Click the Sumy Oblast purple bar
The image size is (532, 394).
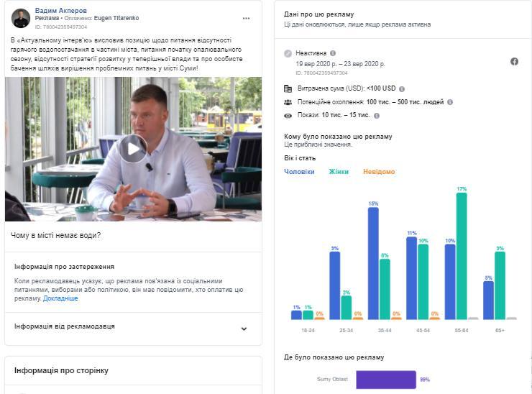pyautogui.click(x=385, y=379)
